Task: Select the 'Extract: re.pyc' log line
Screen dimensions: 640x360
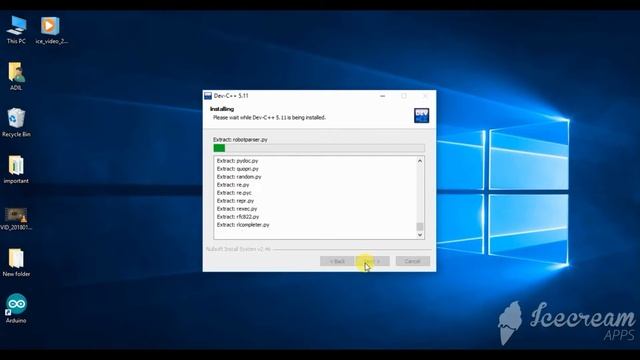Action: pos(234,193)
